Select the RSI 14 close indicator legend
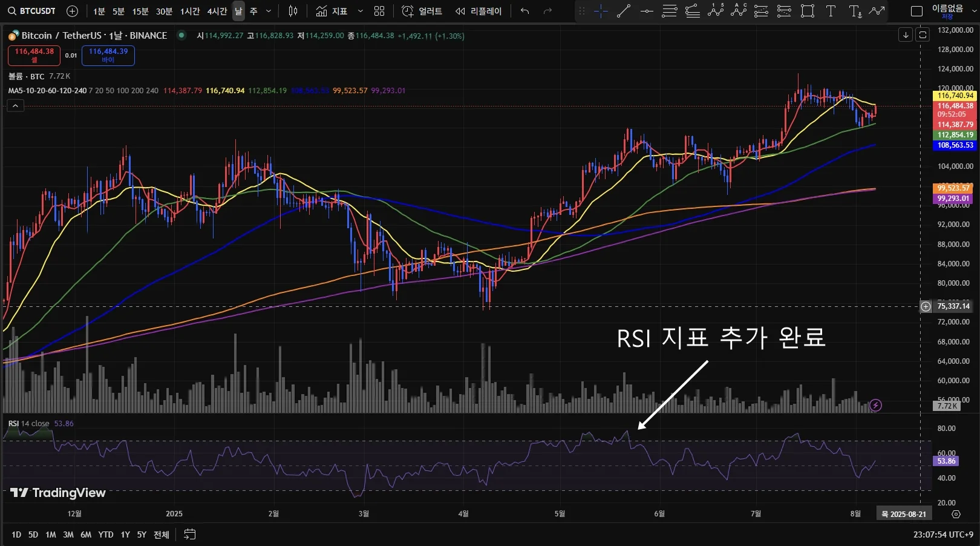Image resolution: width=980 pixels, height=546 pixels. (29, 424)
